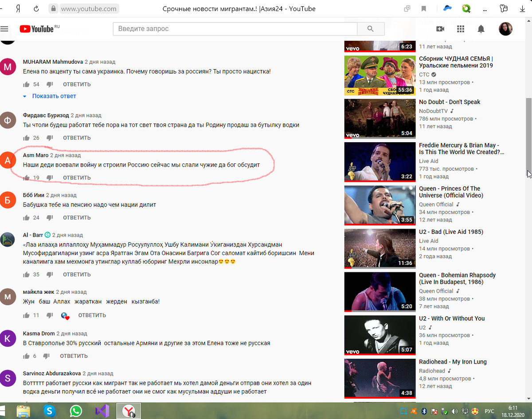Reply to the Asm Maro comment
The height and width of the screenshot is (419, 532).
(x=77, y=178)
